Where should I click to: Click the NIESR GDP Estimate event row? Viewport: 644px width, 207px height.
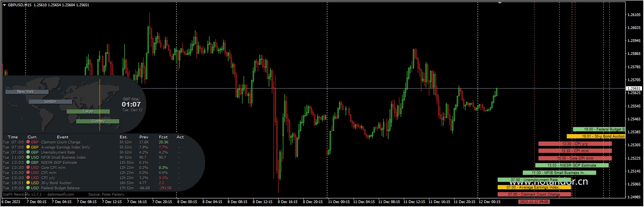point(59,163)
